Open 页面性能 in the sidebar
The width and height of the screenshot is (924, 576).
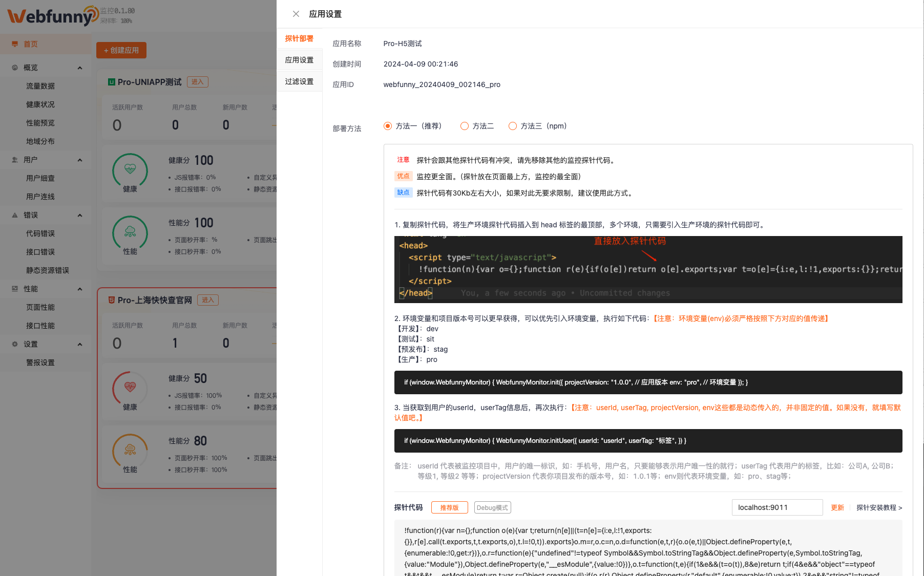(40, 307)
